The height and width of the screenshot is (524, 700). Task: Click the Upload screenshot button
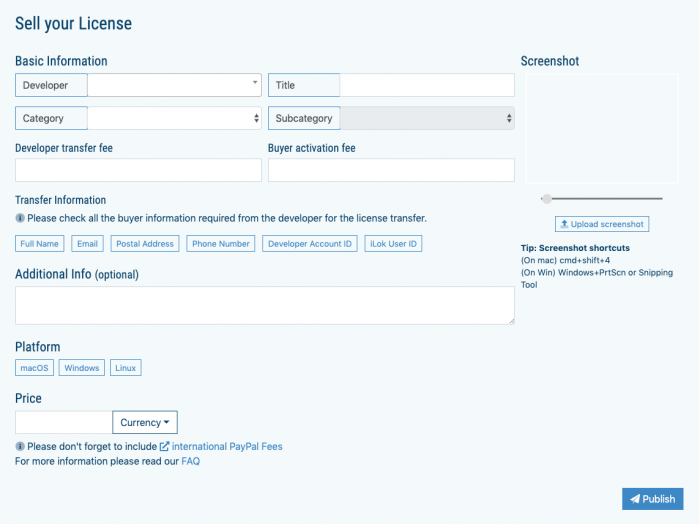tap(602, 224)
